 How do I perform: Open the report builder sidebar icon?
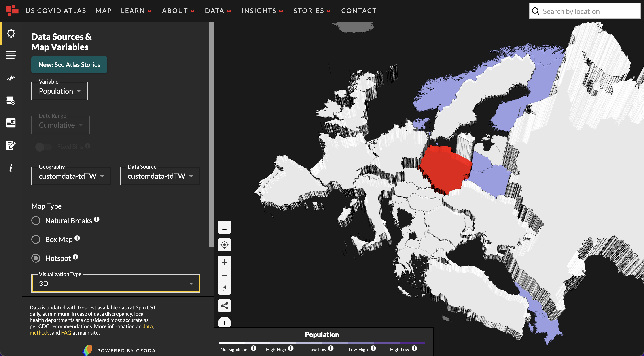(11, 123)
